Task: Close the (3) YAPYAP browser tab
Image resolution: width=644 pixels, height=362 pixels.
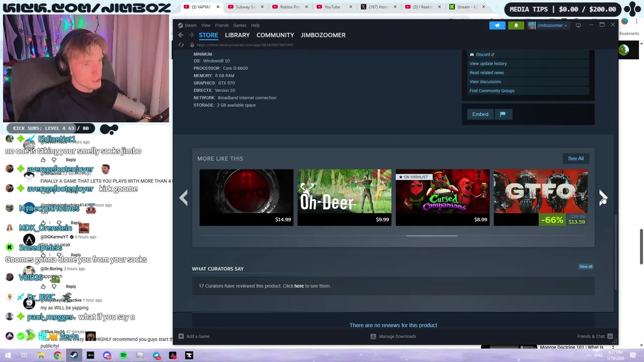Action: click(218, 7)
